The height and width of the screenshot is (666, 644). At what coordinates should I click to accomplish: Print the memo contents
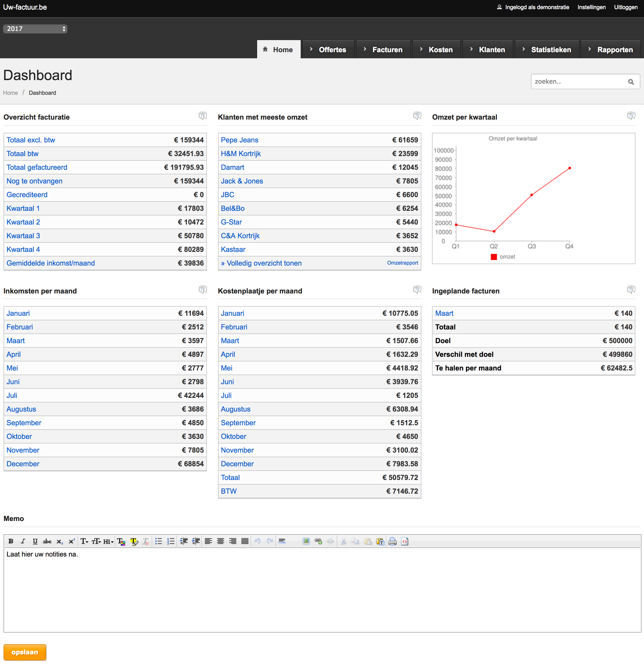pos(392,541)
